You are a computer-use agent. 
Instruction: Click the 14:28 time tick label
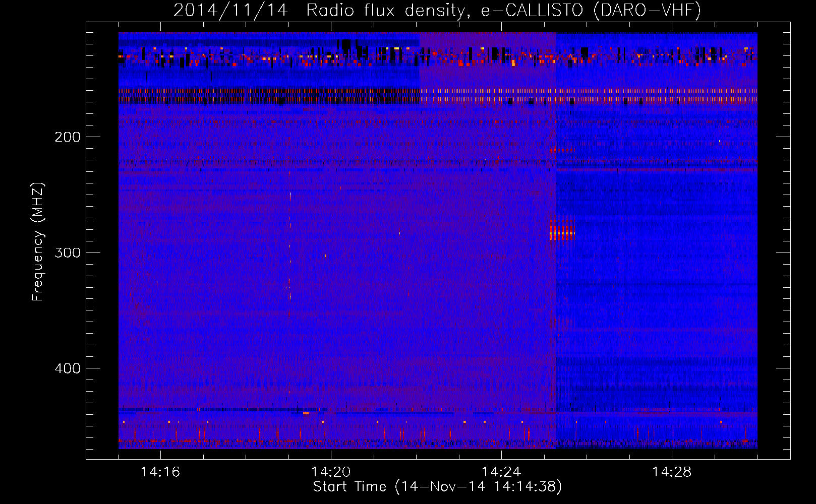[672, 472]
